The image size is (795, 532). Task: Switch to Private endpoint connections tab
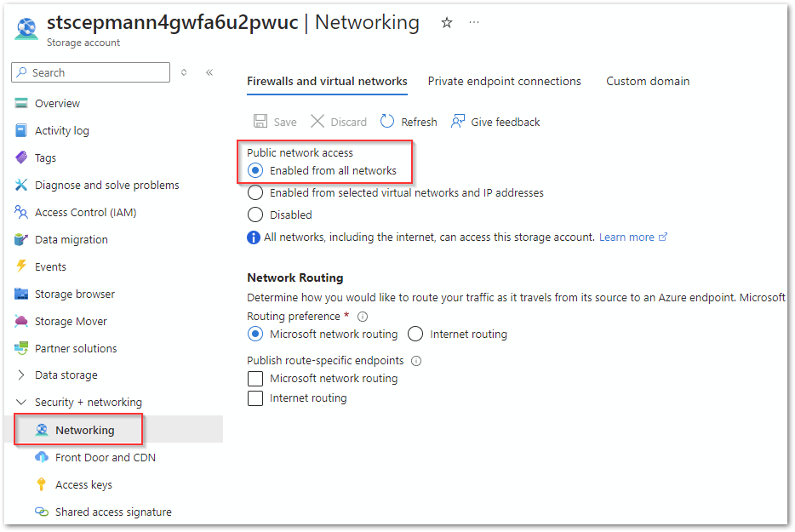coord(504,81)
